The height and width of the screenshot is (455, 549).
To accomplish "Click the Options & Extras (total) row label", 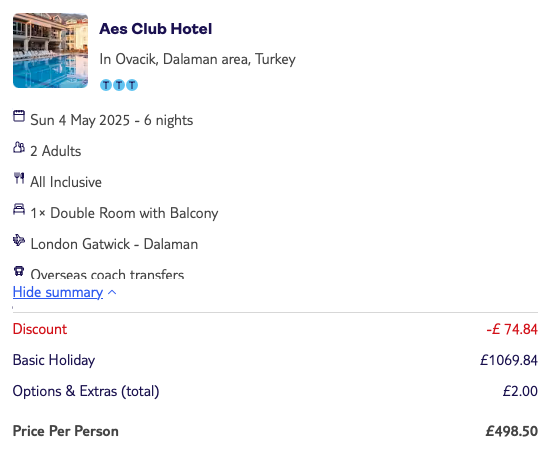I will click(x=86, y=391).
